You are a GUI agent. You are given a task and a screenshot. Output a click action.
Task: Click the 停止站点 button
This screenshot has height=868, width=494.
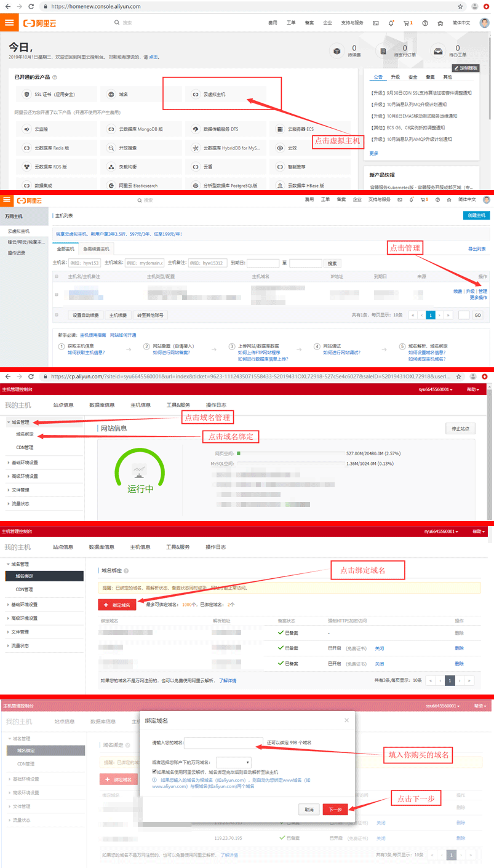click(460, 429)
